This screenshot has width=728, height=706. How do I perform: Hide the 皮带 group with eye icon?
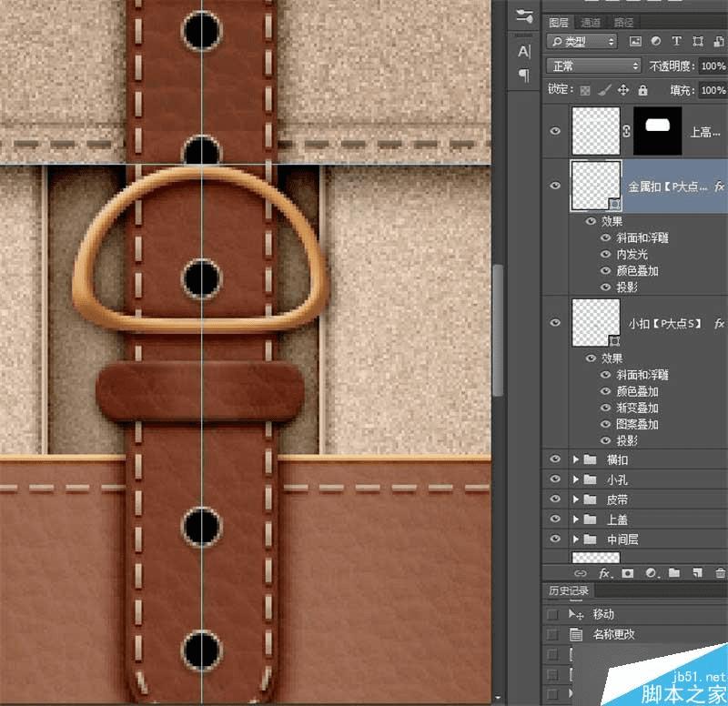pyautogui.click(x=555, y=499)
